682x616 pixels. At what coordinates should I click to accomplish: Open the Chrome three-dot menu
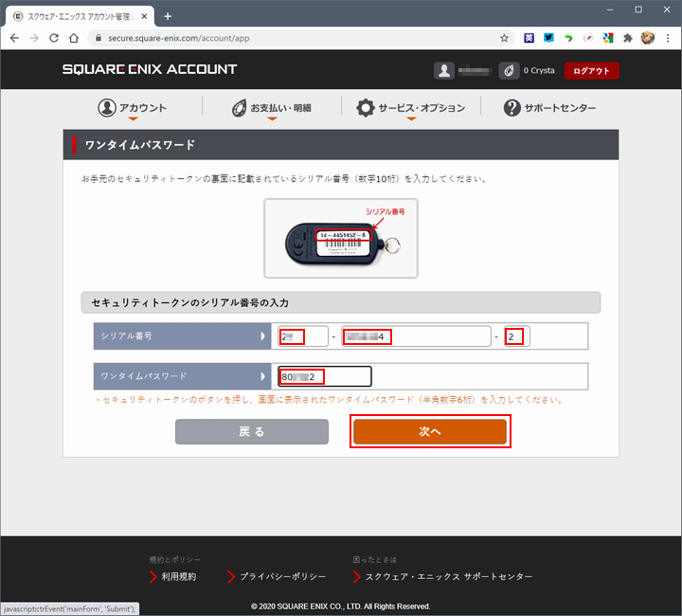coord(668,38)
